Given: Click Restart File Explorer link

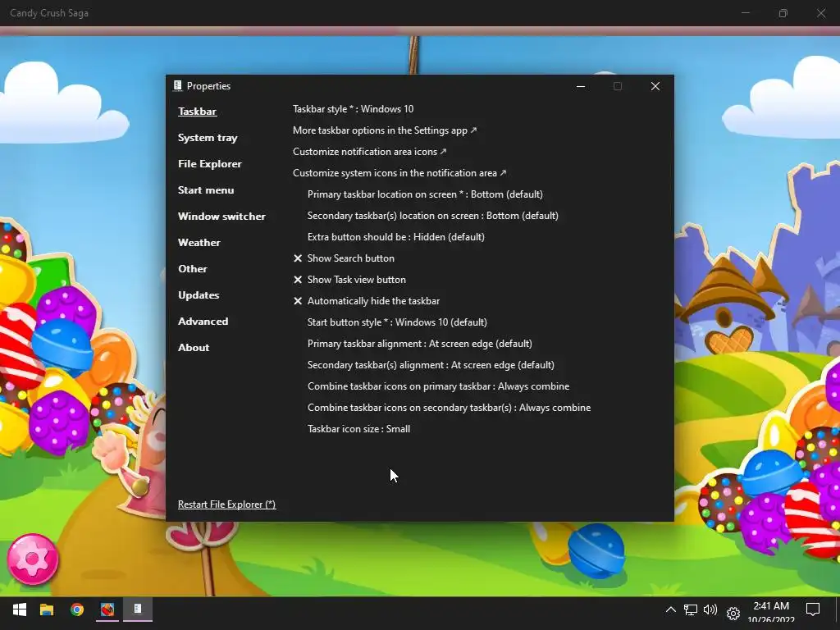Looking at the screenshot, I should 226,504.
